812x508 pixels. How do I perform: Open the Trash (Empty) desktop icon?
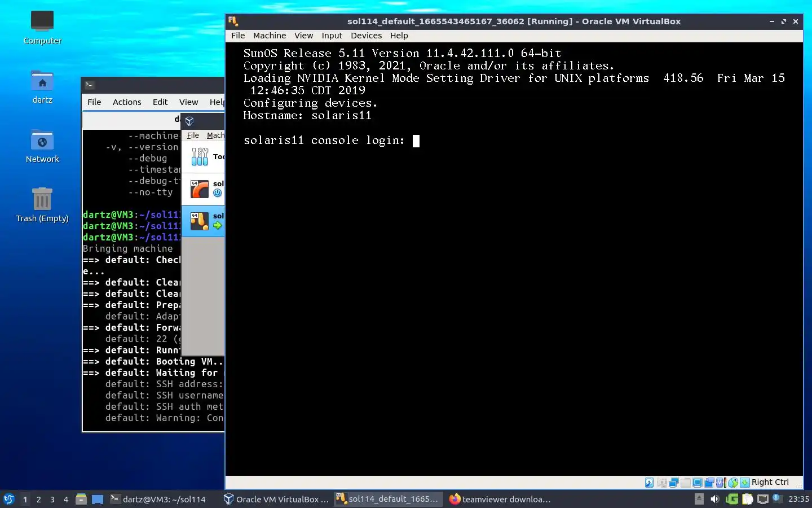tap(42, 205)
